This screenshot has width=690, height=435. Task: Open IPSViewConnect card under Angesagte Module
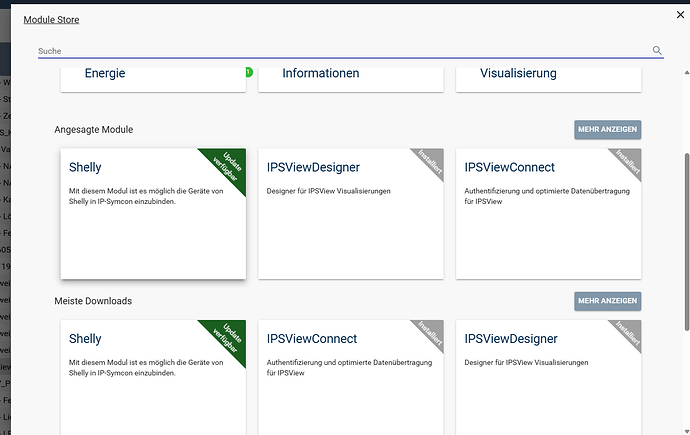tap(548, 214)
